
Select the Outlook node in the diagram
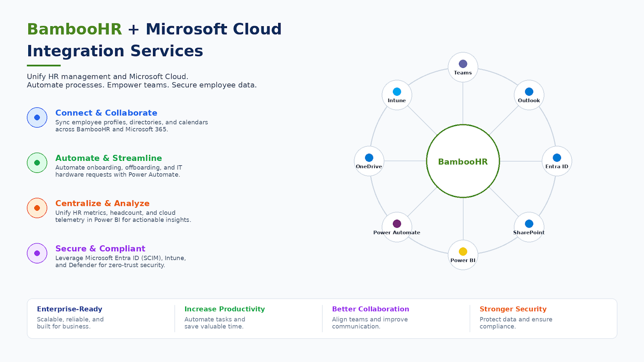point(529,95)
